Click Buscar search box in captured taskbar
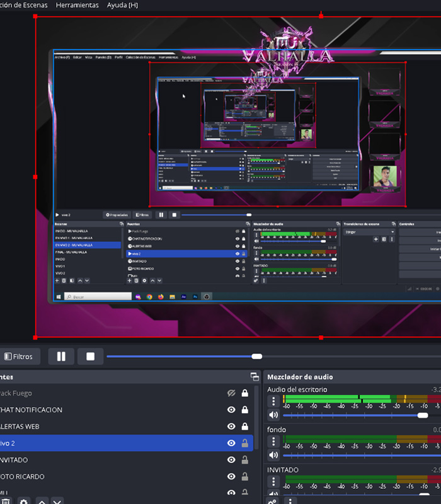The image size is (441, 504). point(98,297)
